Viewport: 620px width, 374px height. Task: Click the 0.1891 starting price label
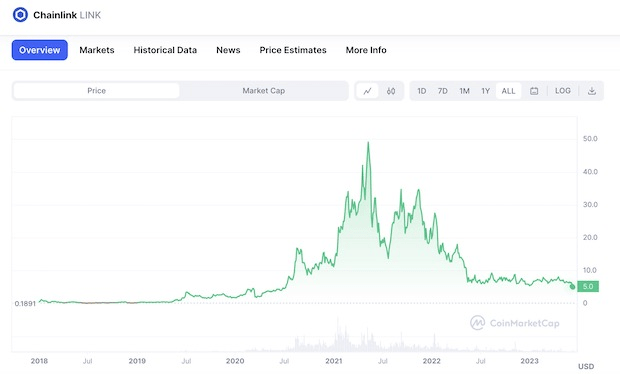(x=25, y=304)
